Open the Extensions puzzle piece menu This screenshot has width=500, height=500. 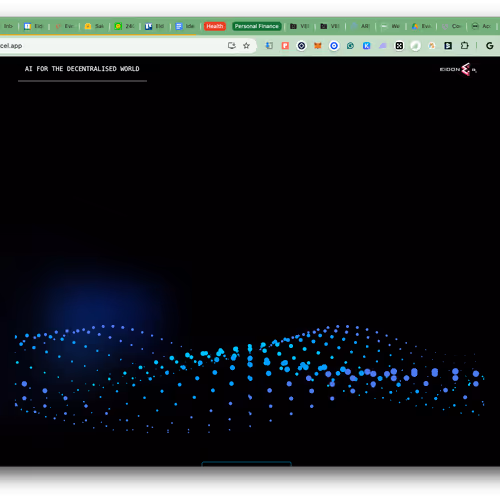click(x=464, y=46)
